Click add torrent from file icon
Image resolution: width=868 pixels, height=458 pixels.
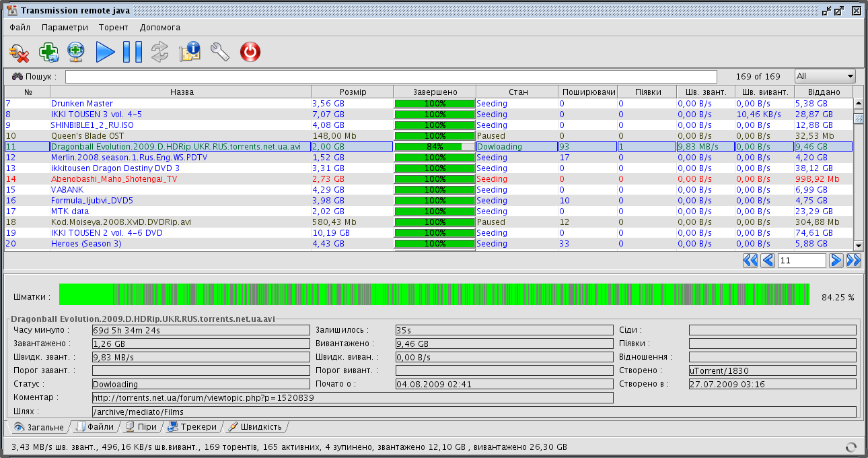48,53
